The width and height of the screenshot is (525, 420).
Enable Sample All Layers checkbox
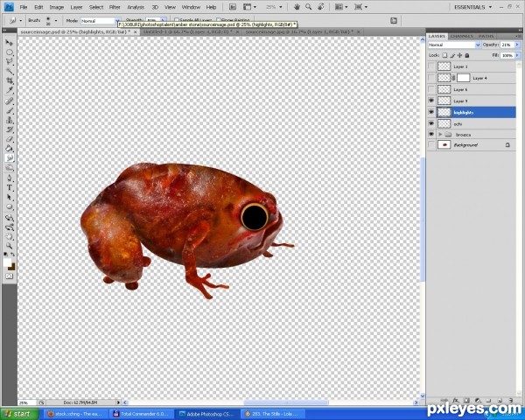coord(177,20)
